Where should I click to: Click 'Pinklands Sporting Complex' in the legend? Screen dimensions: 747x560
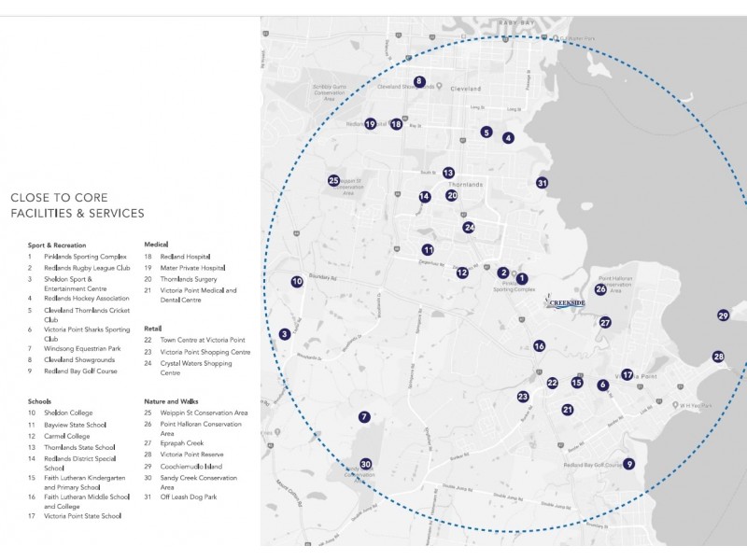85,257
